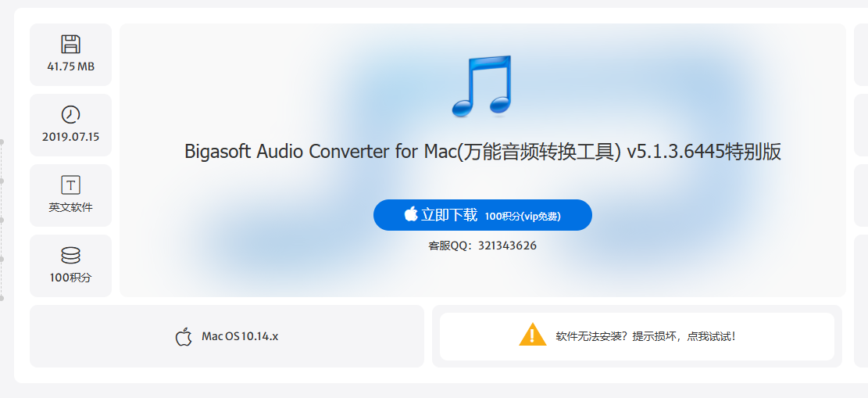Select the 2019.07.15 date label
868x398 pixels.
(71, 137)
